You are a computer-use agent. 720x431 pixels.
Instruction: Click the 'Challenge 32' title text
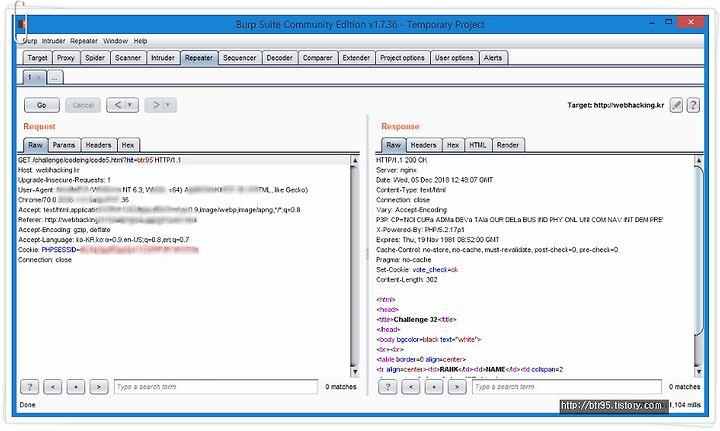pyautogui.click(x=416, y=319)
